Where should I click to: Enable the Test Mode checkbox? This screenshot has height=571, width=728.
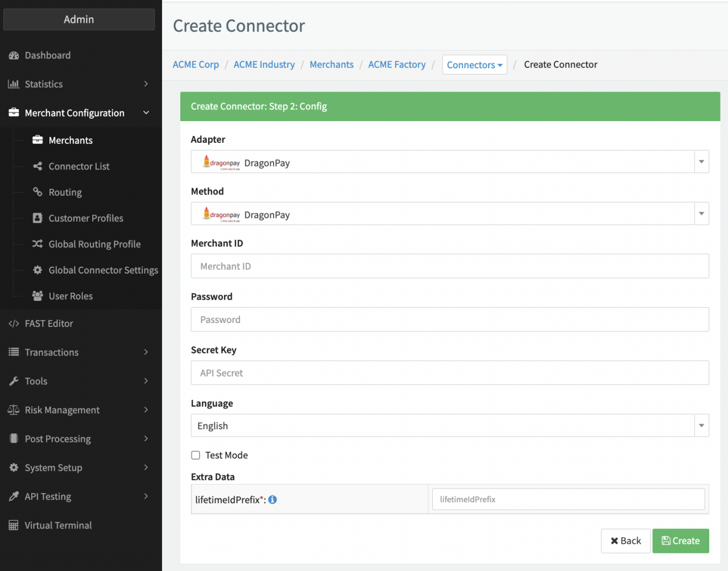coord(196,456)
